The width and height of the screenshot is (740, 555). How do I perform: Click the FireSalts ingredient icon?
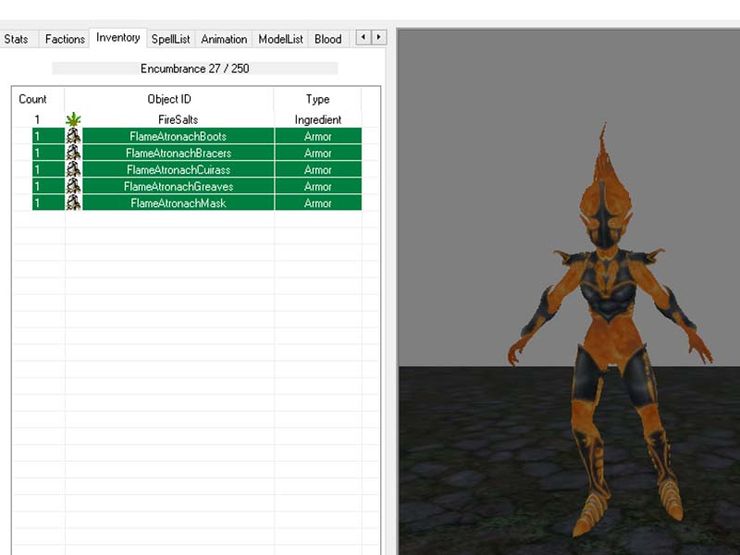[73, 120]
